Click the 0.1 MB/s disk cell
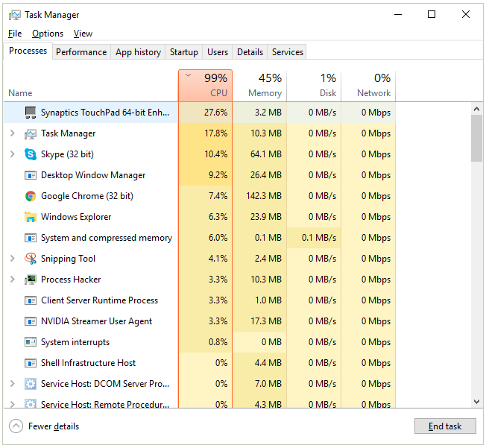Image resolution: width=486 pixels, height=448 pixels. [314, 238]
